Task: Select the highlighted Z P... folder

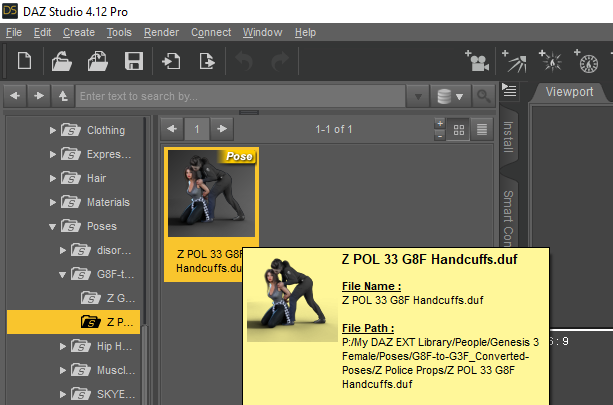Action: click(73, 322)
